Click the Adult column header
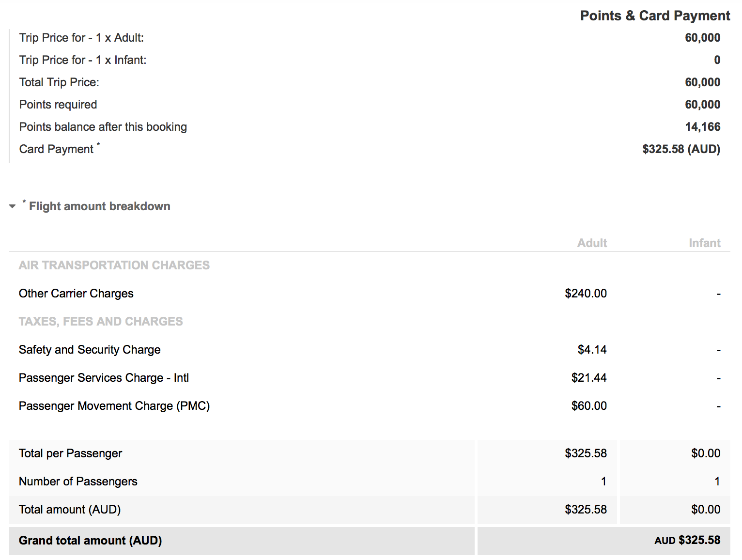This screenshot has width=742, height=560. coord(592,243)
